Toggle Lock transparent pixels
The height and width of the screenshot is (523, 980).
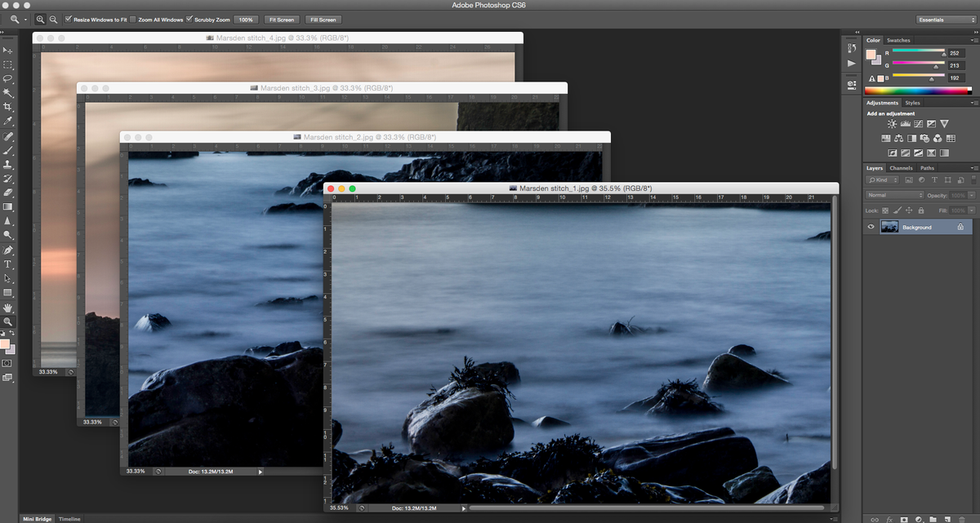pyautogui.click(x=885, y=211)
